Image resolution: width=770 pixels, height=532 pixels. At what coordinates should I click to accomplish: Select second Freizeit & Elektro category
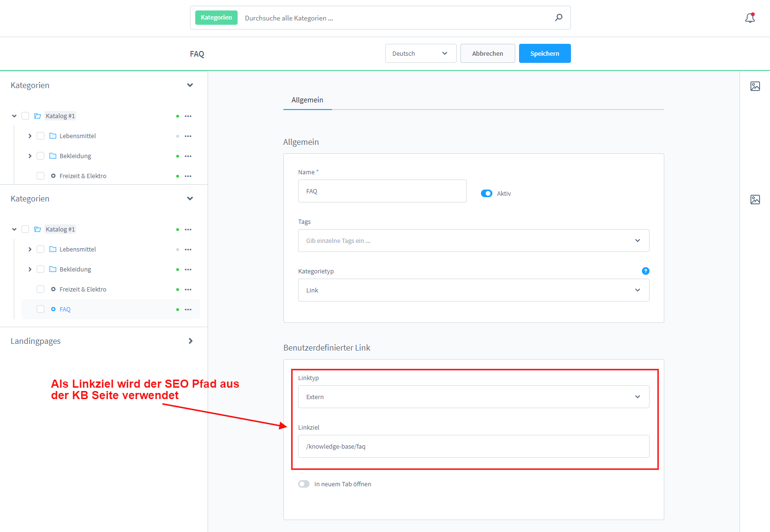click(83, 289)
